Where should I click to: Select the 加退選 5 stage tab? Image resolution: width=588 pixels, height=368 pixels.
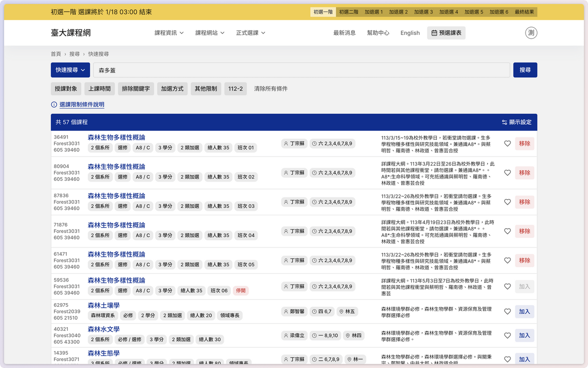[x=474, y=12]
